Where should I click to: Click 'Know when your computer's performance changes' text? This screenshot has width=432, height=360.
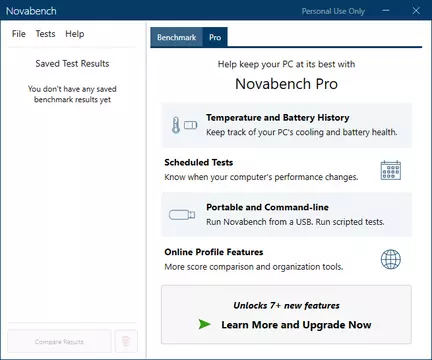coord(261,177)
